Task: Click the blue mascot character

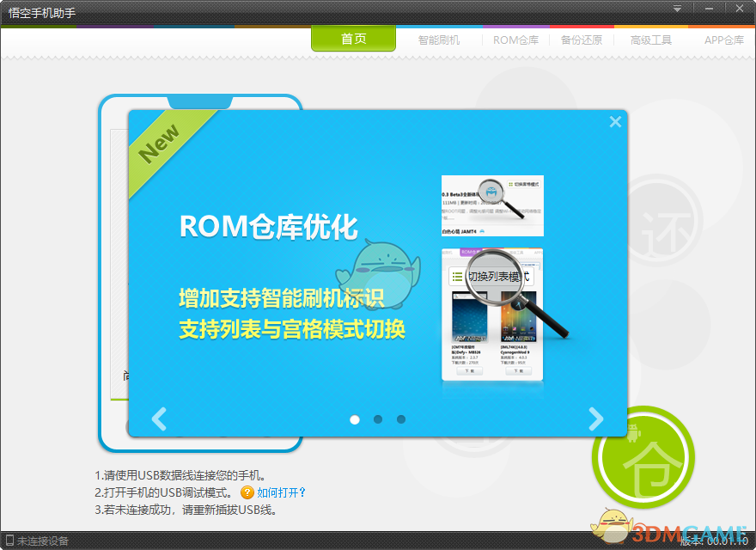Action: pos(379,274)
